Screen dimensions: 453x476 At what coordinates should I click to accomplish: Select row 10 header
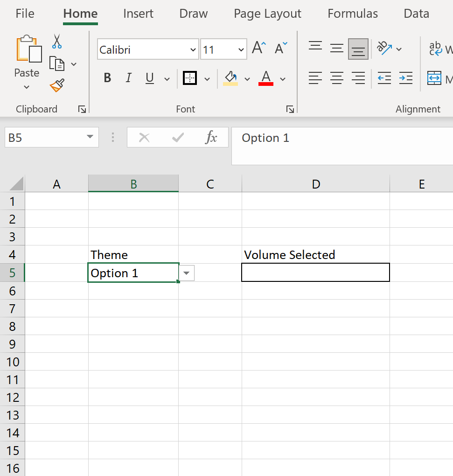click(x=12, y=362)
